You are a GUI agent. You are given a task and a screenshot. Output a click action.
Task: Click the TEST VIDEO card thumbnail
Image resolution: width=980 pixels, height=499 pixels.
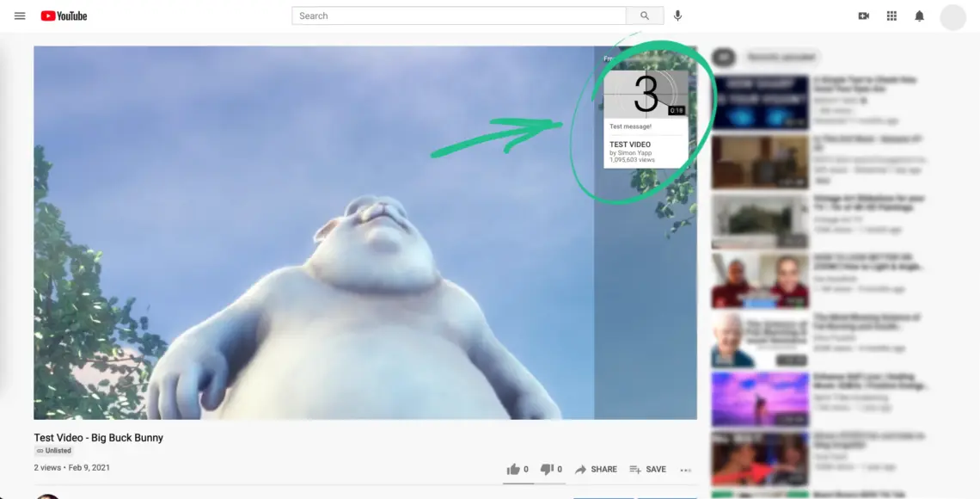(x=645, y=94)
